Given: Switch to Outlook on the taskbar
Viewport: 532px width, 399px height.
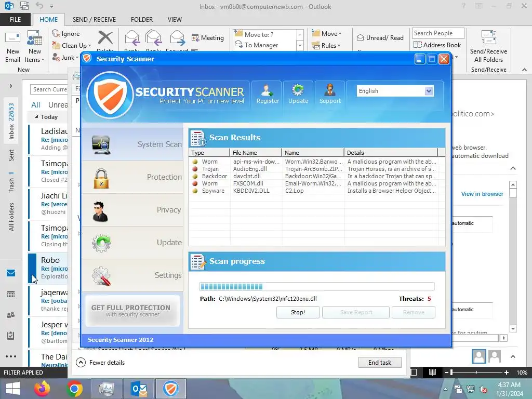Looking at the screenshot, I should click(x=139, y=389).
